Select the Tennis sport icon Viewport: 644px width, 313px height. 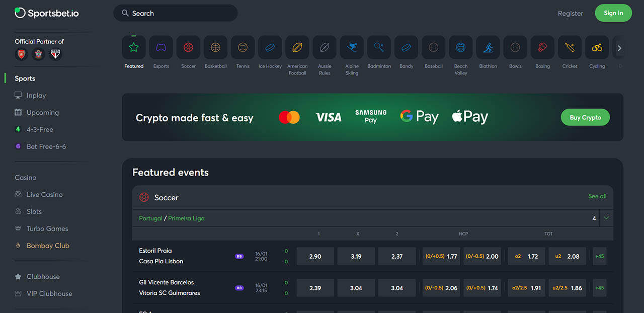243,48
